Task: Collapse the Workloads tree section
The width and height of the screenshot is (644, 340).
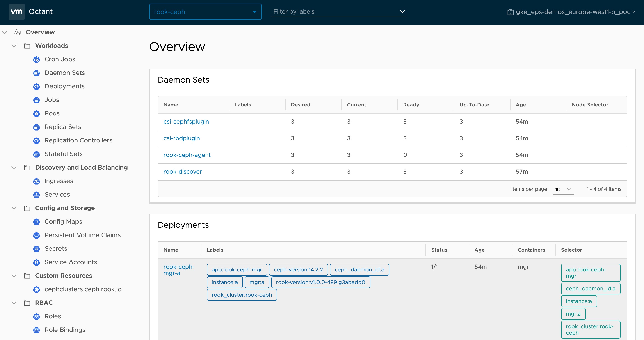Action: coord(14,46)
